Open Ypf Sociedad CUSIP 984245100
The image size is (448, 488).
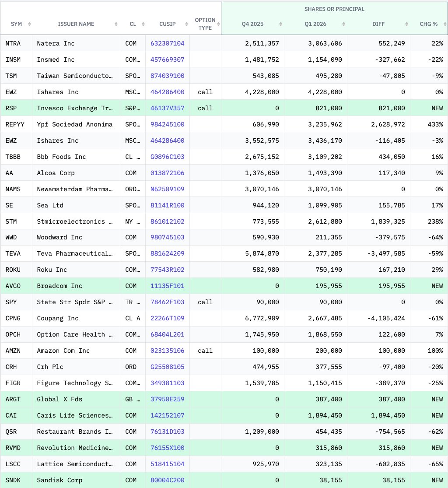click(x=168, y=124)
